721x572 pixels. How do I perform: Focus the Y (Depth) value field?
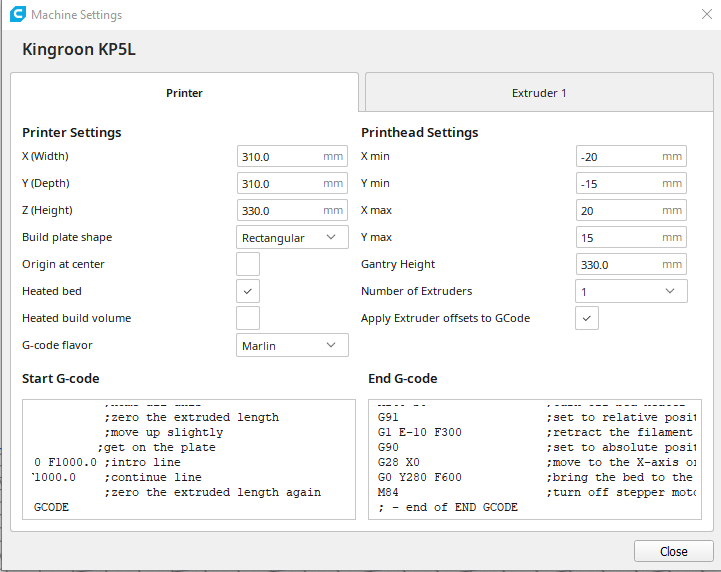(x=278, y=183)
